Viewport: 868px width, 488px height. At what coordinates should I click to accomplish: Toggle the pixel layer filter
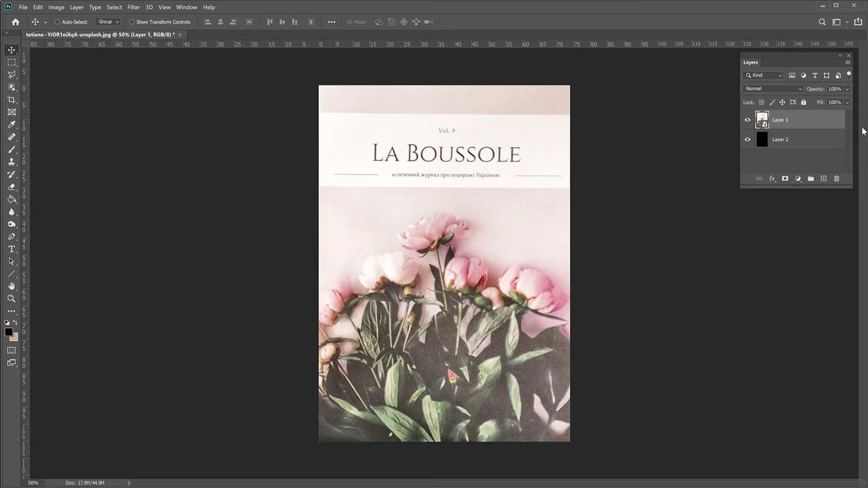pos(791,75)
